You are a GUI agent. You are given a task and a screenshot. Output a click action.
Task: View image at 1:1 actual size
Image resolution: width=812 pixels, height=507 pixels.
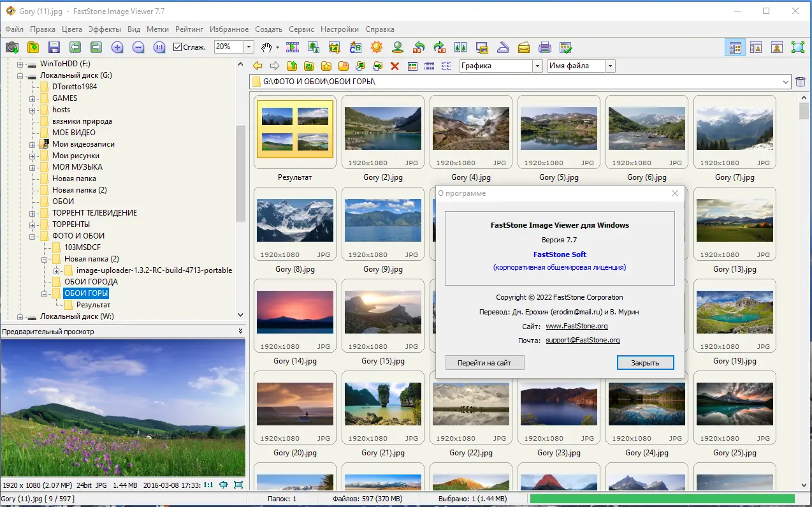point(159,47)
